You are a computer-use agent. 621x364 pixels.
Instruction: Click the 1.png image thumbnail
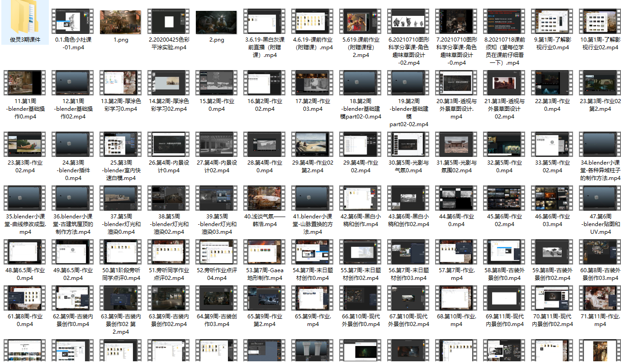120,22
